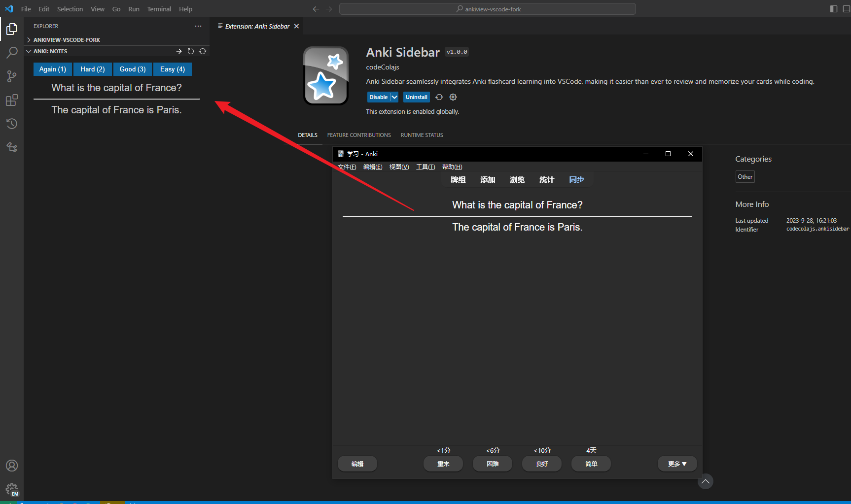Open 帮助 menu in Anki window
851x504 pixels.
coord(452,167)
